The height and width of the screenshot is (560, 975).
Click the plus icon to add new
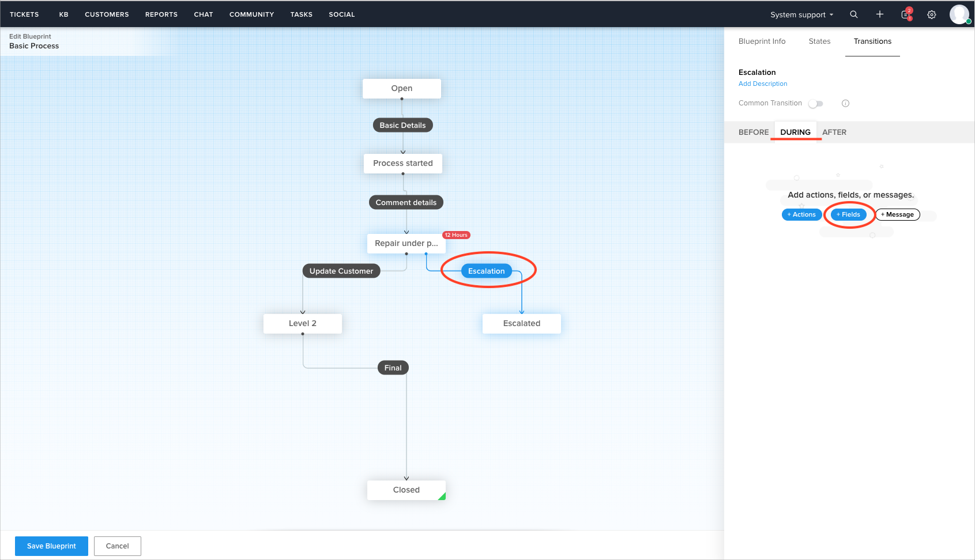[879, 14]
